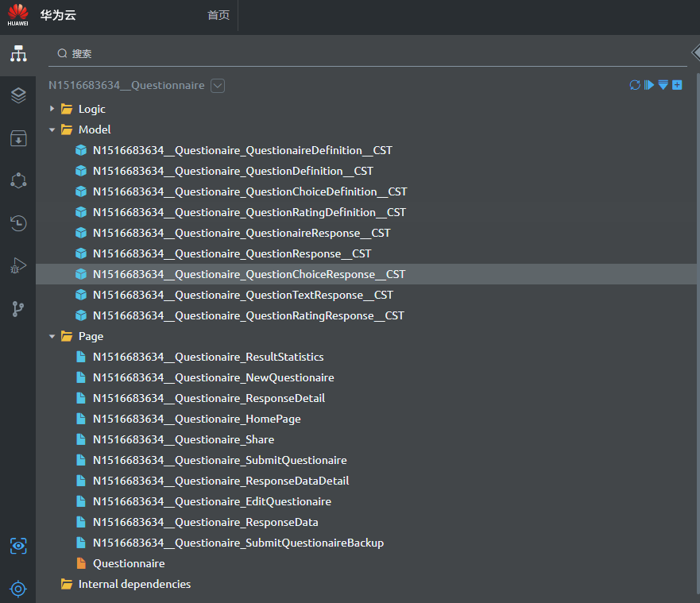
Task: Click the collapse-all filter icon in tree toolbar
Action: tap(663, 85)
